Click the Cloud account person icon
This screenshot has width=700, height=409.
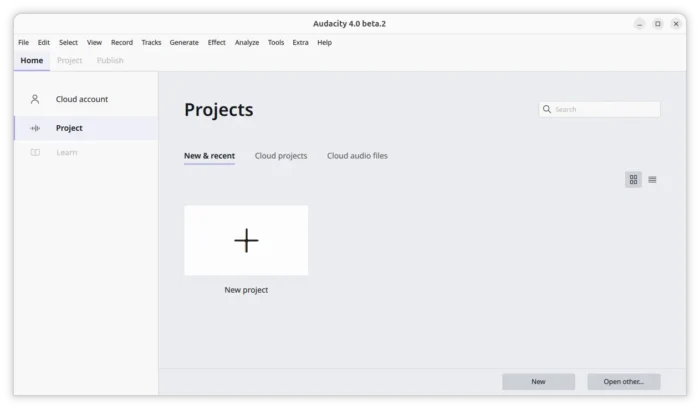[35, 99]
